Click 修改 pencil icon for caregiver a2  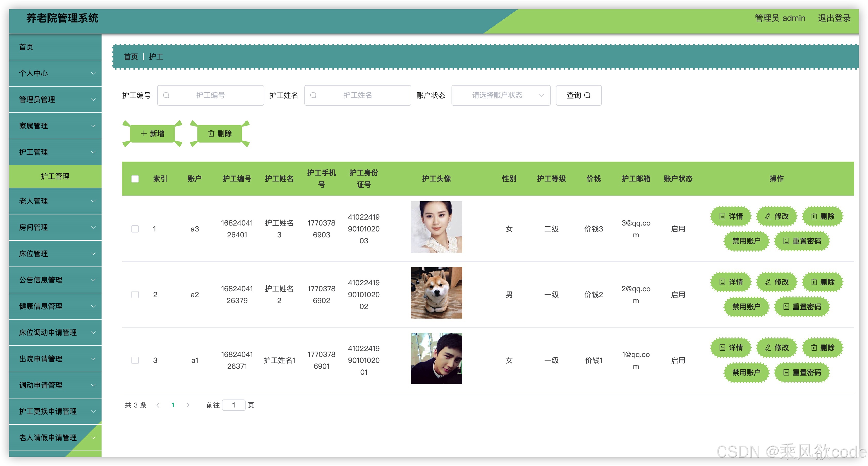(x=768, y=282)
